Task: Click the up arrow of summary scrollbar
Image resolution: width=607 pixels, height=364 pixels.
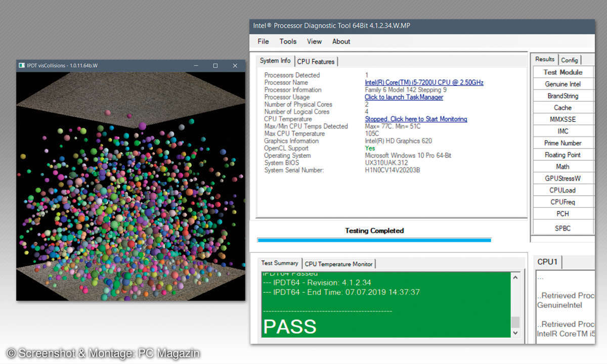Action: click(x=515, y=277)
